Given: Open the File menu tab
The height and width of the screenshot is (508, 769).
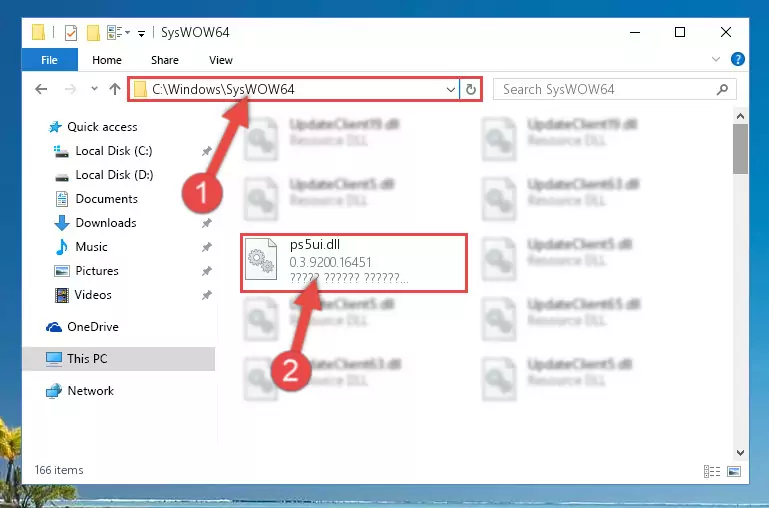Looking at the screenshot, I should (49, 60).
